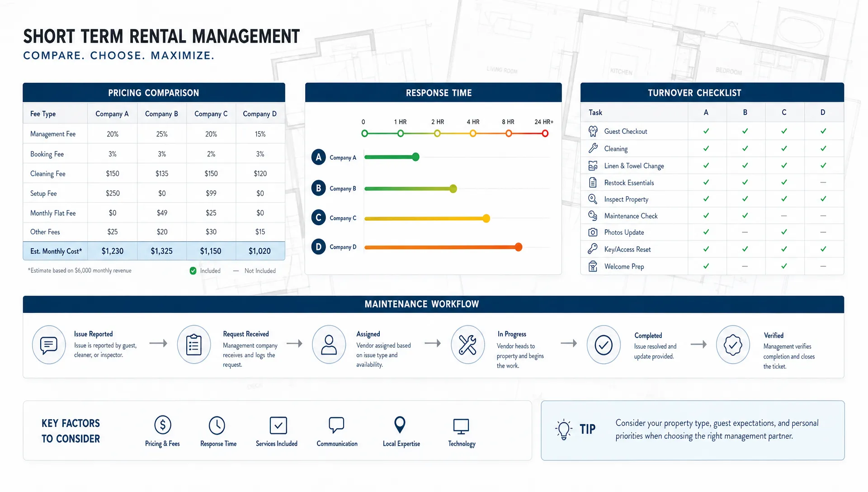The width and height of the screenshot is (868, 492).
Task: Click the Pricing Comparison panel header
Action: 154,93
